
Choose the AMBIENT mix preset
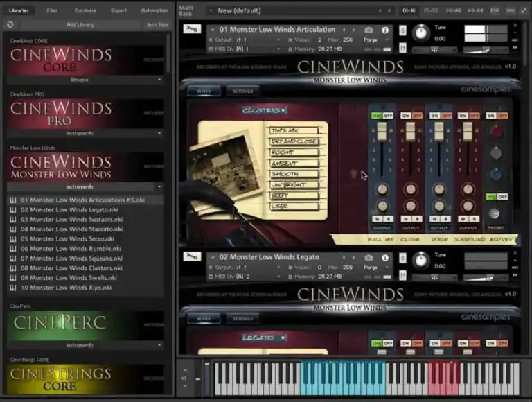[294, 163]
